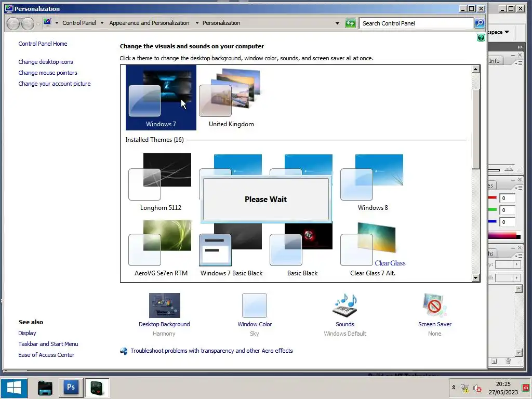Expand breadcrumb arrow before Control Panel
Viewport: 532px width, 399px height.
(x=57, y=23)
